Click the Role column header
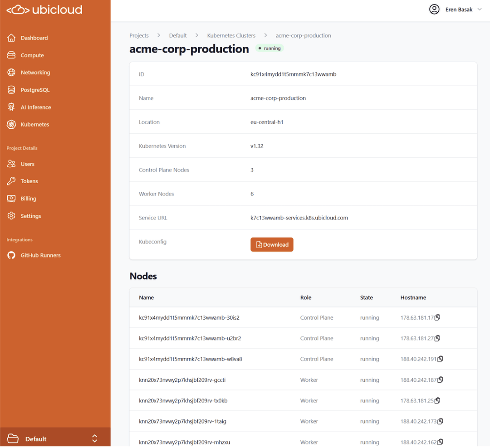The height and width of the screenshot is (448, 490). click(306, 298)
